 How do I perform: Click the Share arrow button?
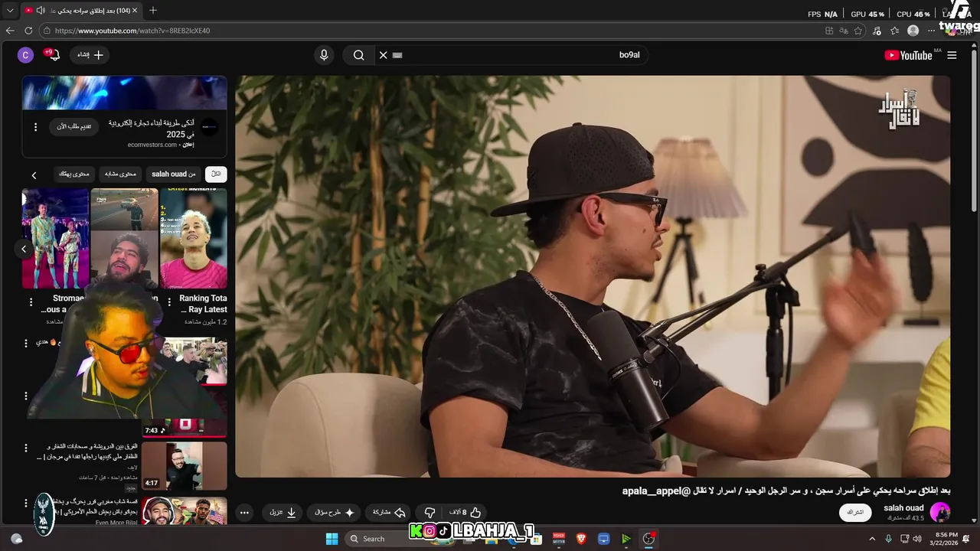[389, 513]
